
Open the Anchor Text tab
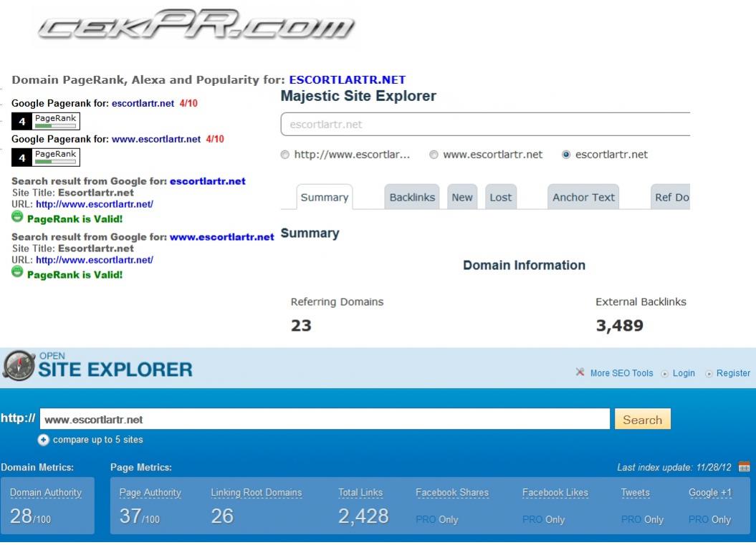pos(583,197)
